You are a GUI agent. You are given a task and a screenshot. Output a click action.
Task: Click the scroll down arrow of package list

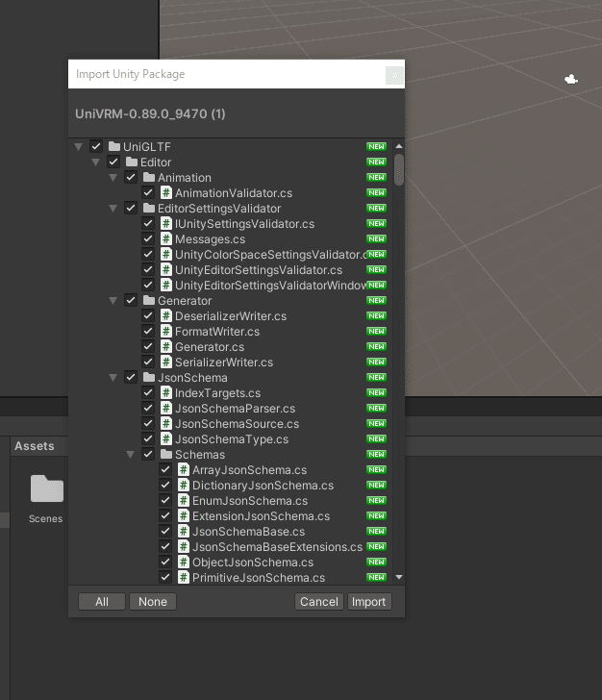tap(399, 577)
